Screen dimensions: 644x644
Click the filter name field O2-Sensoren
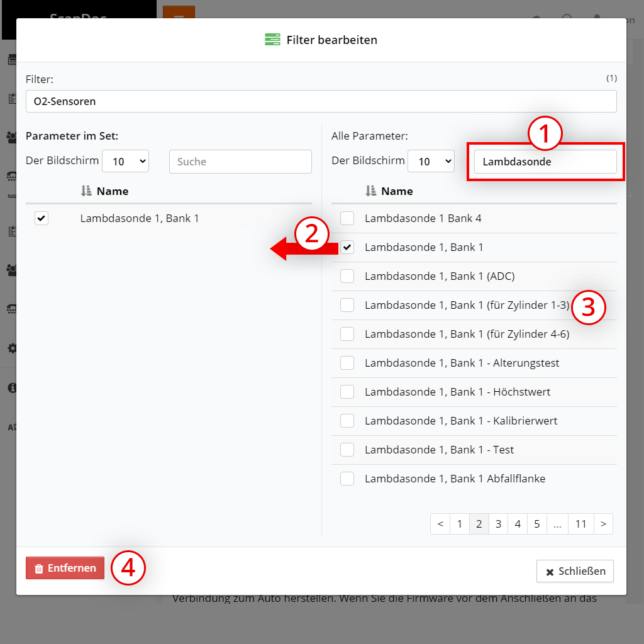coord(321,101)
